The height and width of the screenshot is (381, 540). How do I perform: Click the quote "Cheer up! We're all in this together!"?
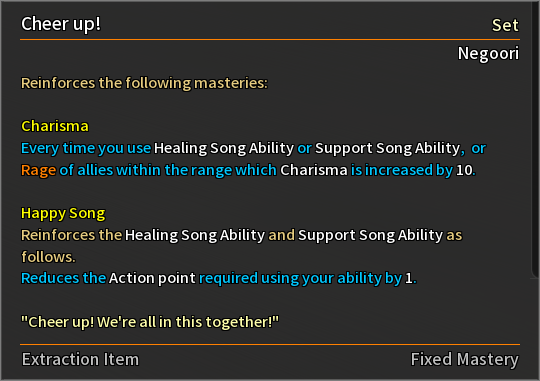pos(150,322)
